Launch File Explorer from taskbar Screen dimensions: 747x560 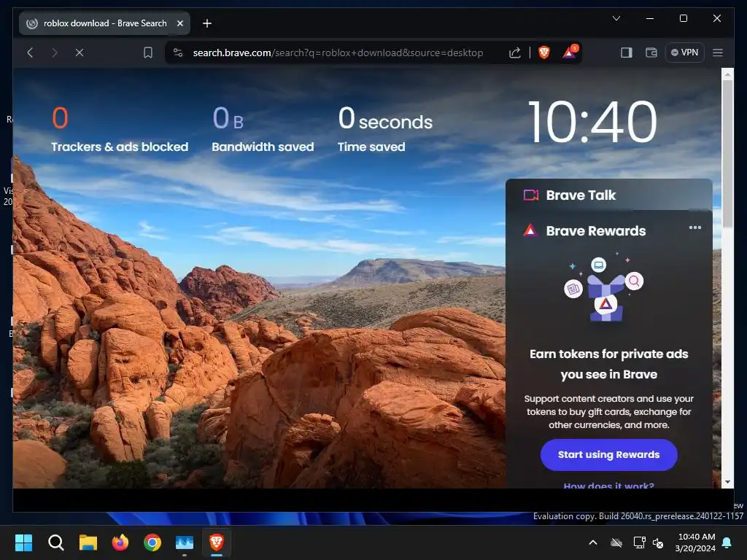(x=88, y=542)
